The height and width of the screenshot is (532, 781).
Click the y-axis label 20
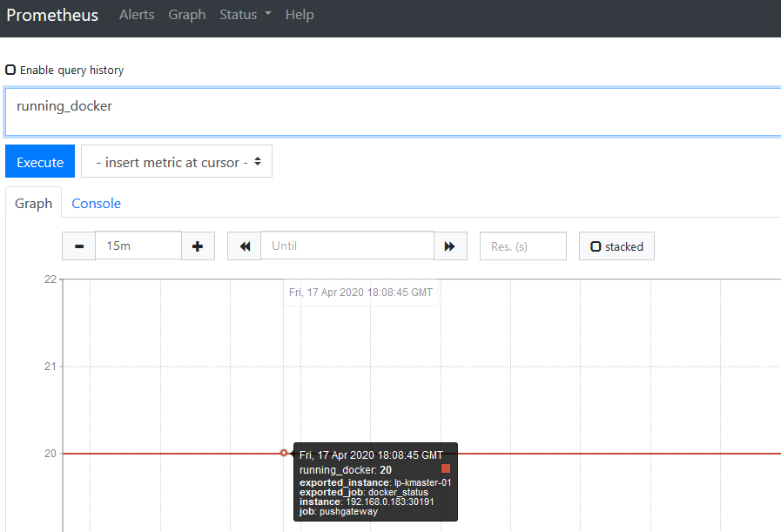coord(50,454)
